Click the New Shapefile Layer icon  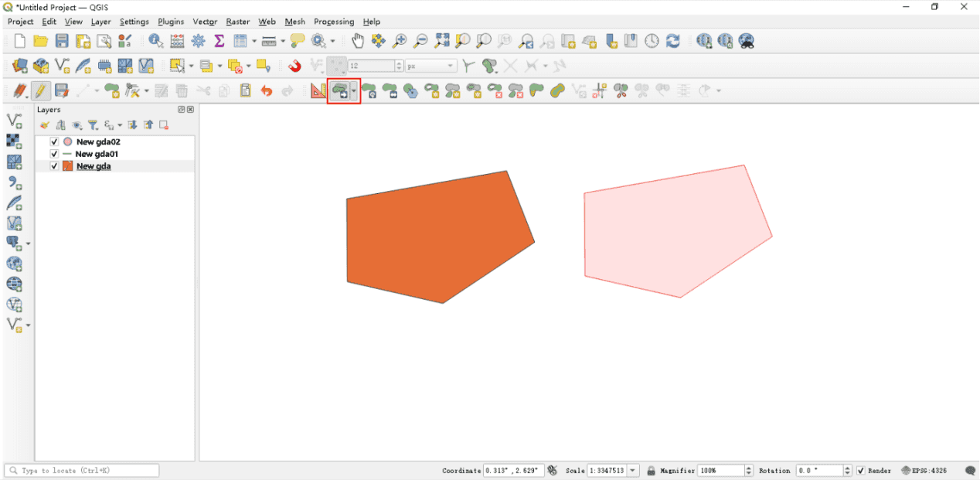click(x=62, y=66)
